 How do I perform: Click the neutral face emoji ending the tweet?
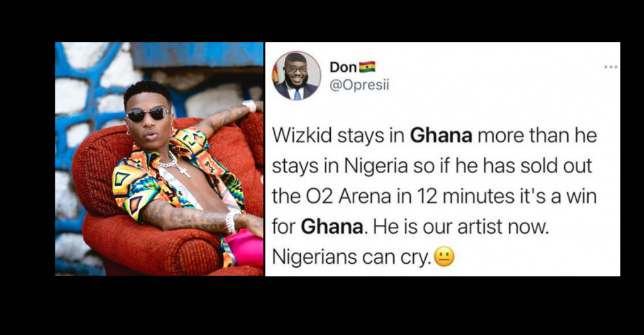tap(444, 257)
